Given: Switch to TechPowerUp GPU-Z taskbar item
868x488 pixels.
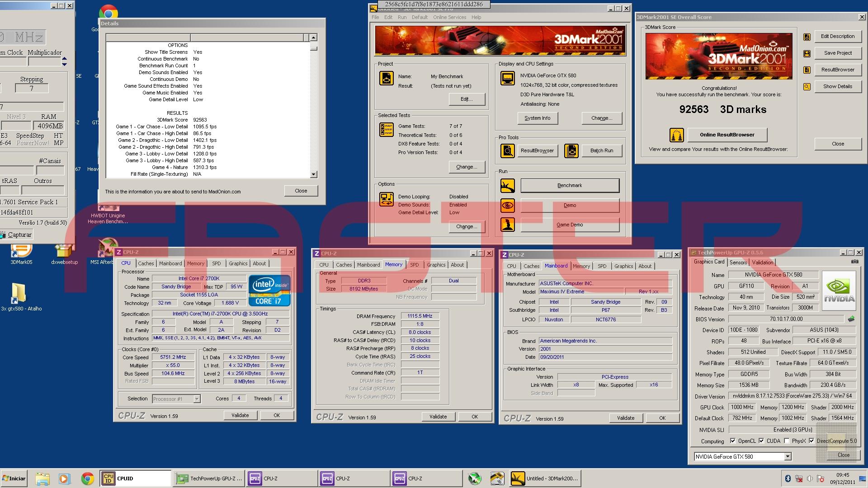Looking at the screenshot, I should [209, 479].
